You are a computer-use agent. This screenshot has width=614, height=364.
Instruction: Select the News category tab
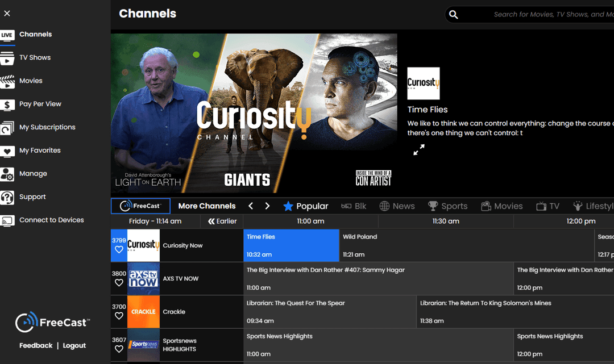397,206
